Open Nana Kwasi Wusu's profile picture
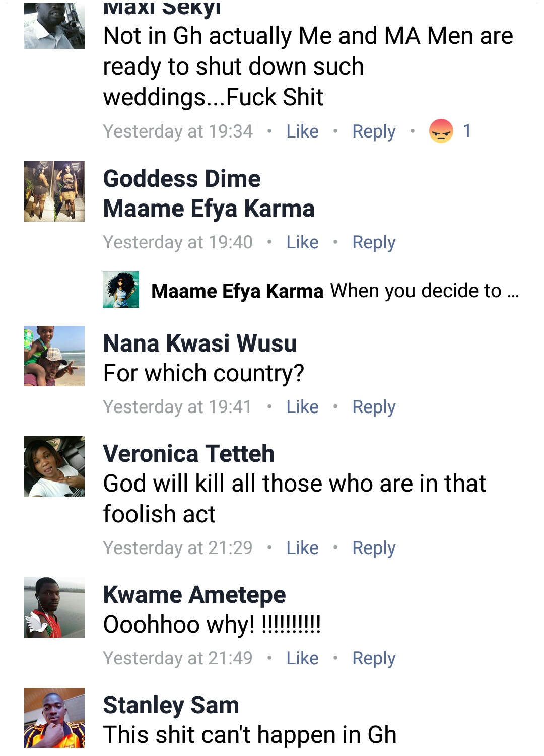Image resolution: width=544 pixels, height=756 pixels. click(54, 356)
